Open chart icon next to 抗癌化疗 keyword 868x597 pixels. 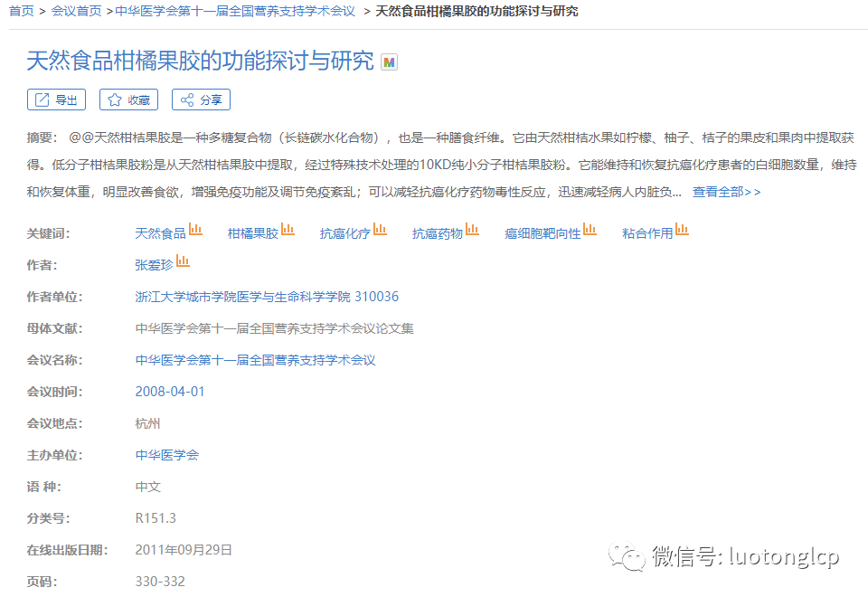pos(381,229)
